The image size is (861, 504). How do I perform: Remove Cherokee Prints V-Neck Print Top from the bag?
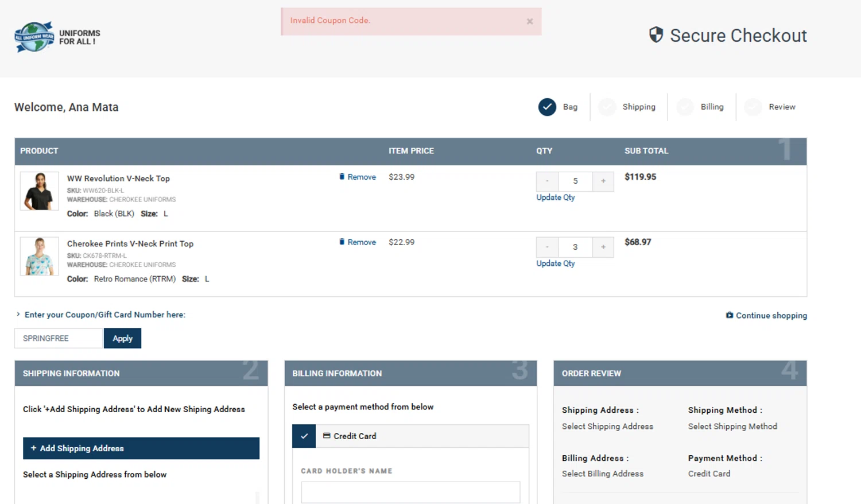click(358, 242)
